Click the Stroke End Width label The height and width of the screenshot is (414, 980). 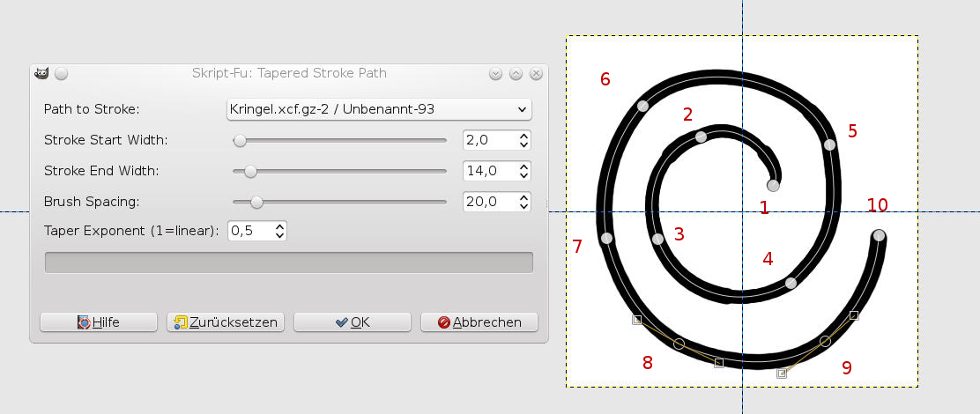101,171
